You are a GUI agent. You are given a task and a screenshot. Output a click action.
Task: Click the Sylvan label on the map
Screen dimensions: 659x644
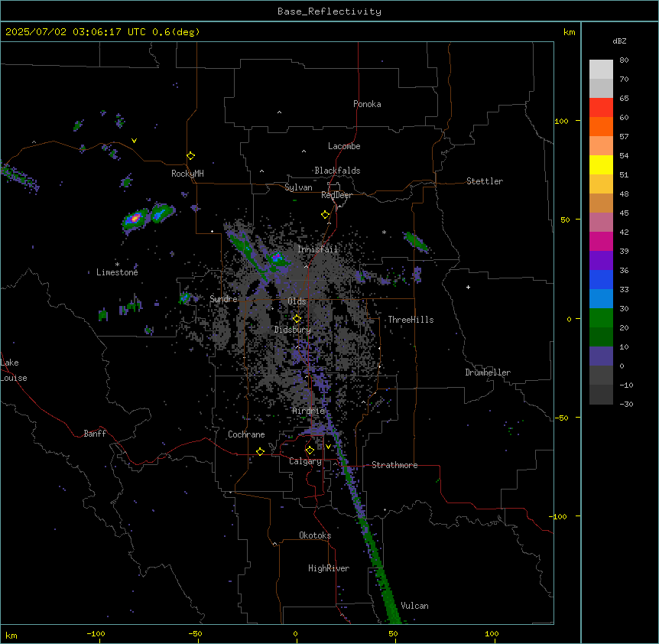point(298,187)
